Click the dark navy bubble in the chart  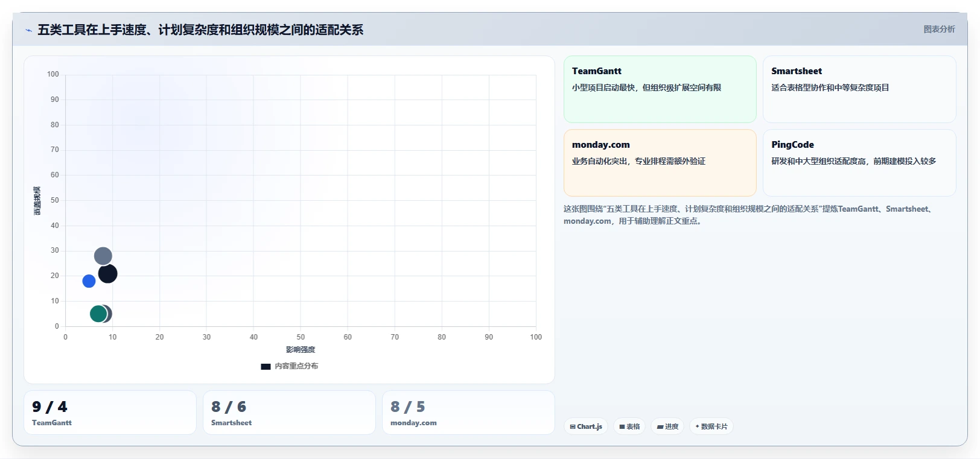(108, 274)
